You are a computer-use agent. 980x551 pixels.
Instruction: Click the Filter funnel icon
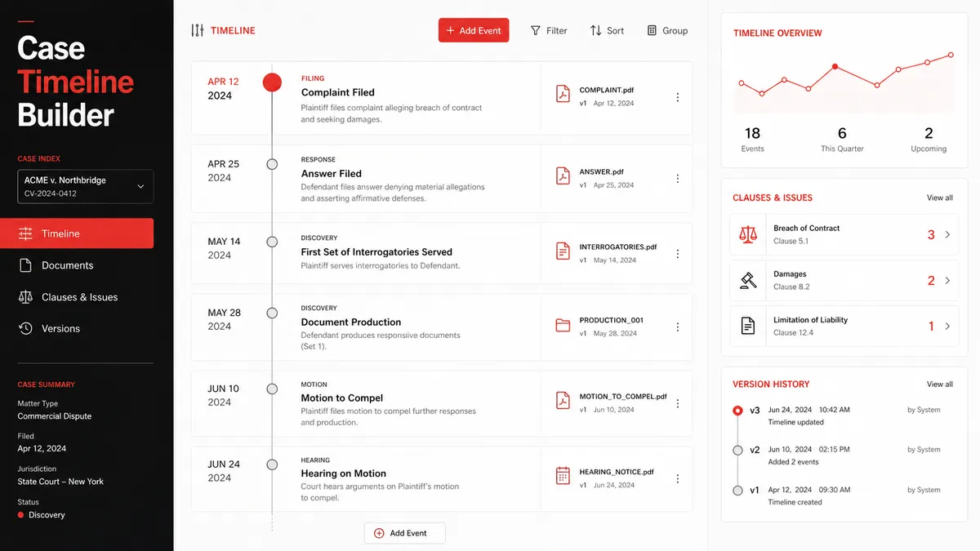pyautogui.click(x=536, y=30)
